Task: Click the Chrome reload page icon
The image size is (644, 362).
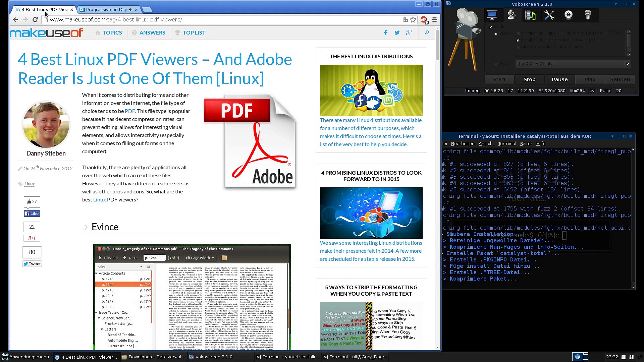Action: point(35,19)
